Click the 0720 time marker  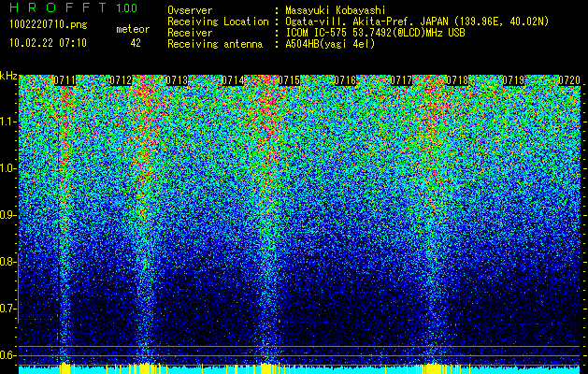click(569, 80)
